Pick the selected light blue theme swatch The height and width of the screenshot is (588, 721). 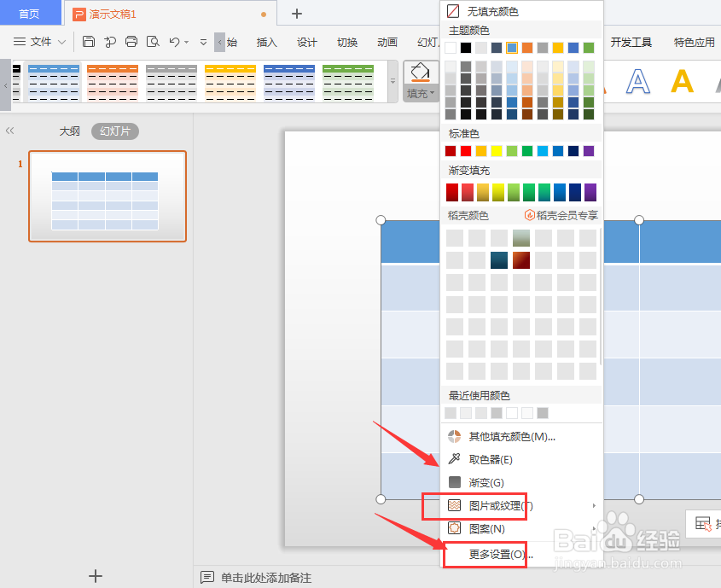click(x=512, y=47)
